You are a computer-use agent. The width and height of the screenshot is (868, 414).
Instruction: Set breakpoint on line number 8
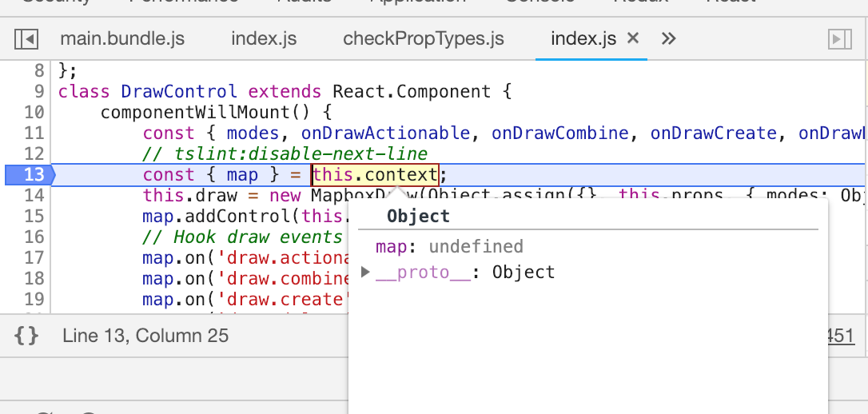click(x=38, y=71)
